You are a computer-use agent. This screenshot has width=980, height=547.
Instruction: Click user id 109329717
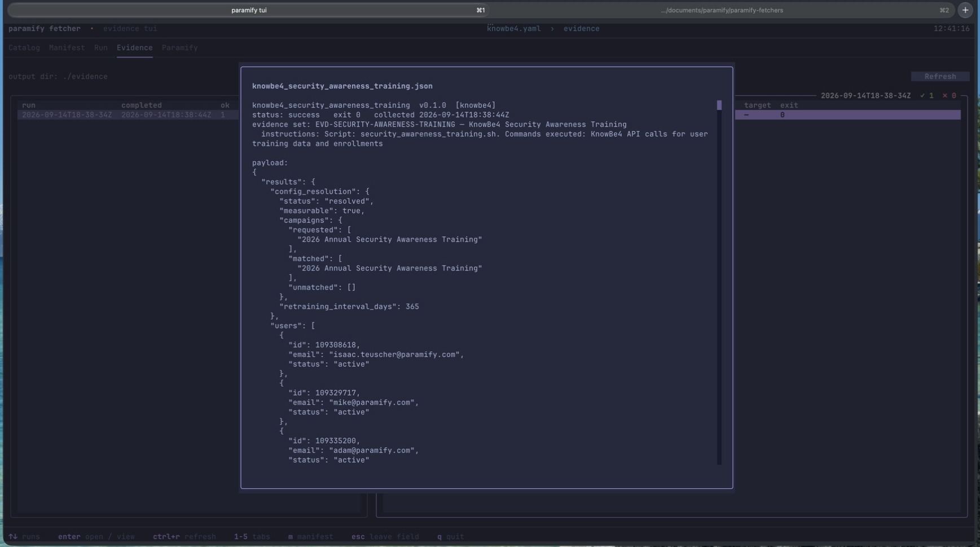pos(336,393)
